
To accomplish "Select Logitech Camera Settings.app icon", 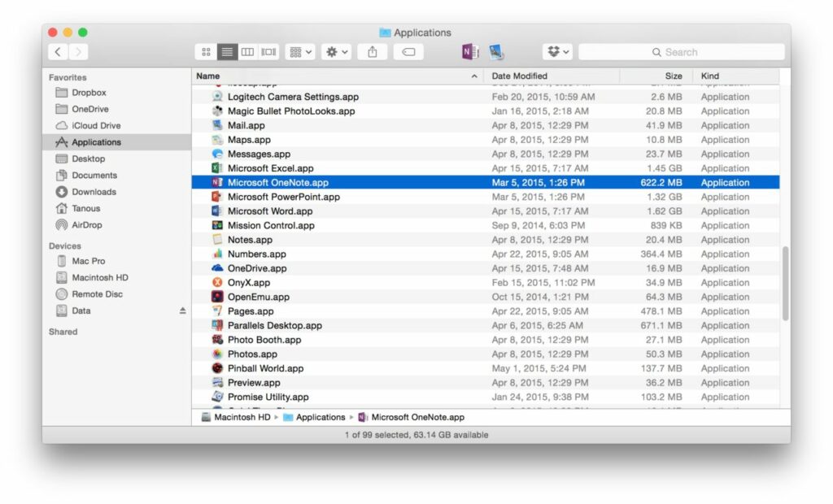I will 216,96.
